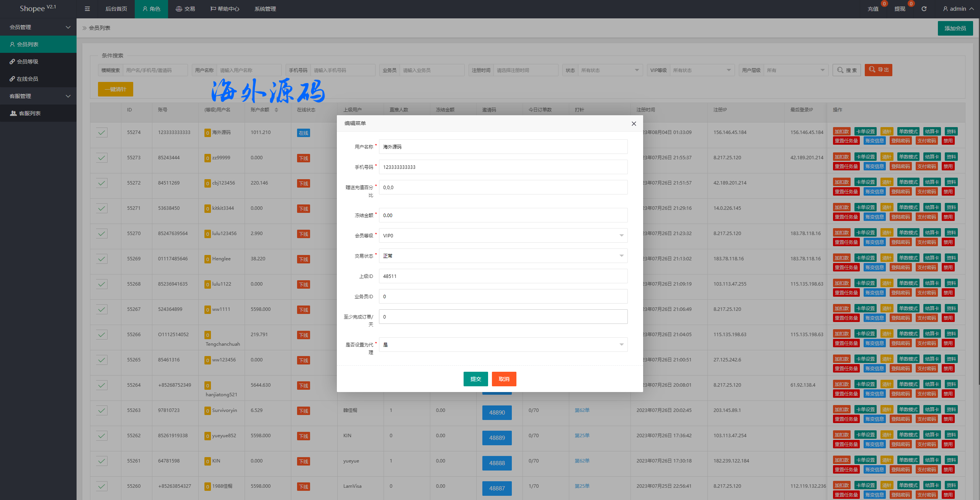The height and width of the screenshot is (500, 980).
Task: Open the trade status dropdown in dialog
Action: [503, 256]
